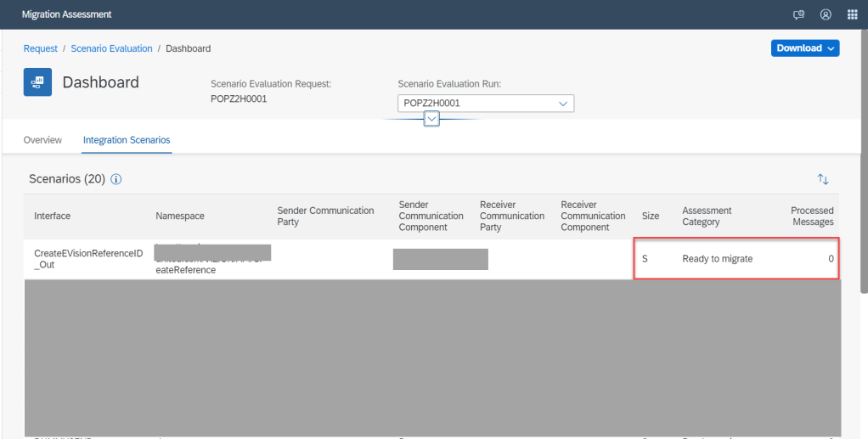Viewport: 868px width, 439px height.
Task: Go to Request breadcrumb link
Action: (x=41, y=48)
